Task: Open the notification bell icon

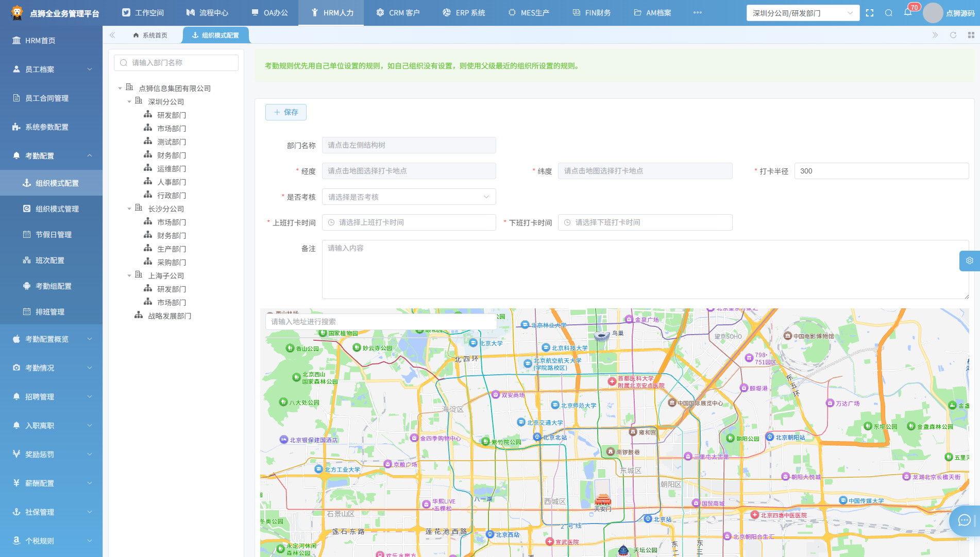Action: pos(908,13)
